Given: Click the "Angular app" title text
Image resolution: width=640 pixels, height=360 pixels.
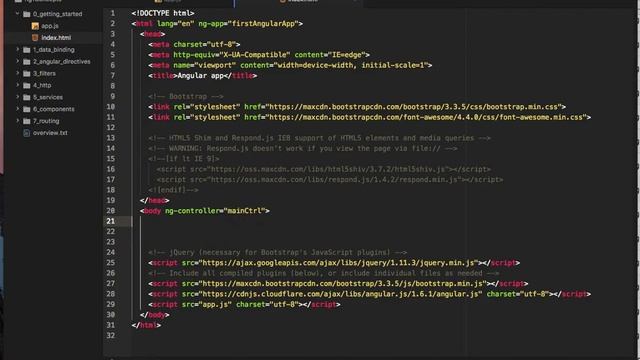Looking at the screenshot, I should point(200,76).
